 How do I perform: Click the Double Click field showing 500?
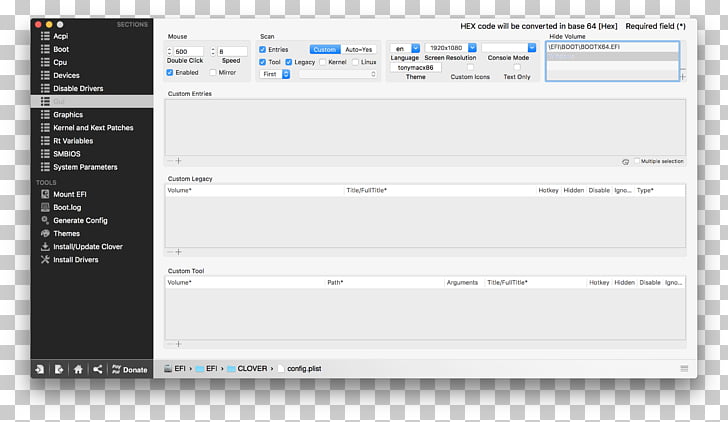point(188,51)
